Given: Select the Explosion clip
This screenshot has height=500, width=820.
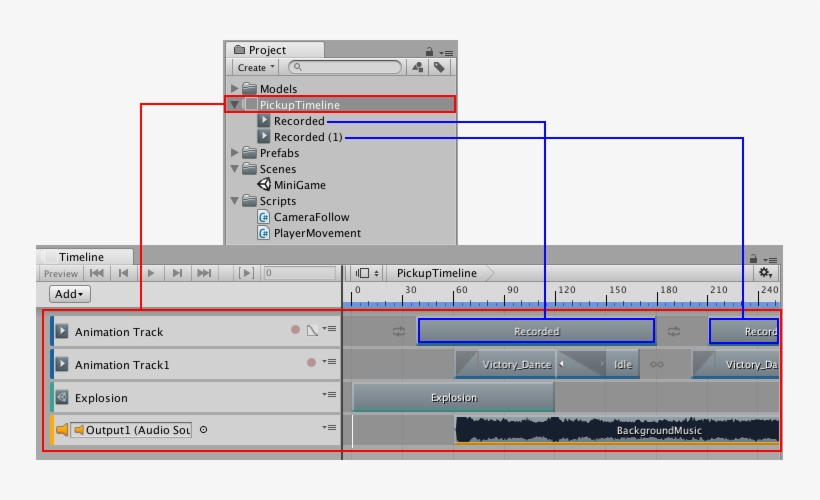Looking at the screenshot, I should tap(453, 397).
